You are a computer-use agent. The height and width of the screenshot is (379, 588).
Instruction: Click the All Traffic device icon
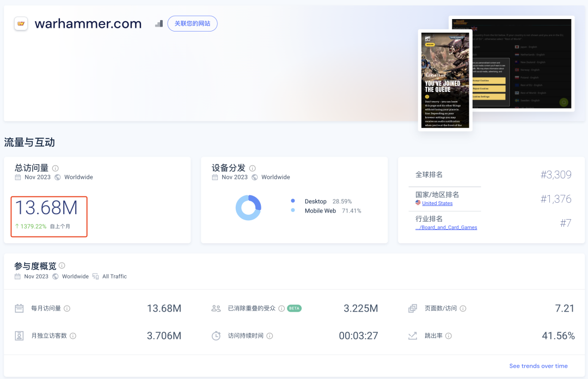click(96, 276)
